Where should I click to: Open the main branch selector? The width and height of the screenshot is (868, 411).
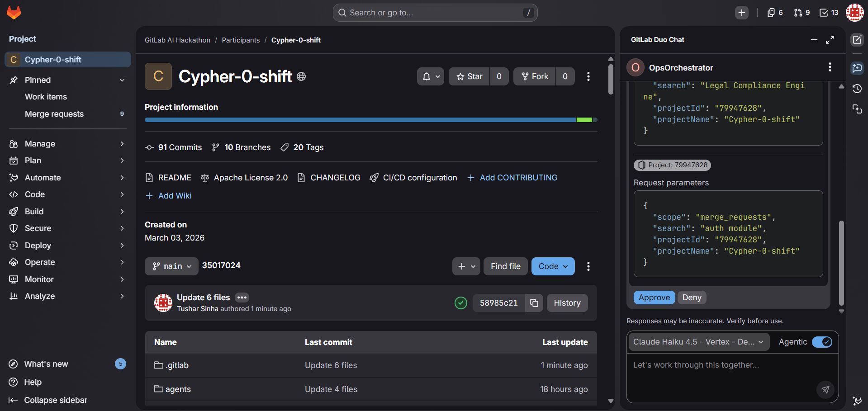[171, 266]
